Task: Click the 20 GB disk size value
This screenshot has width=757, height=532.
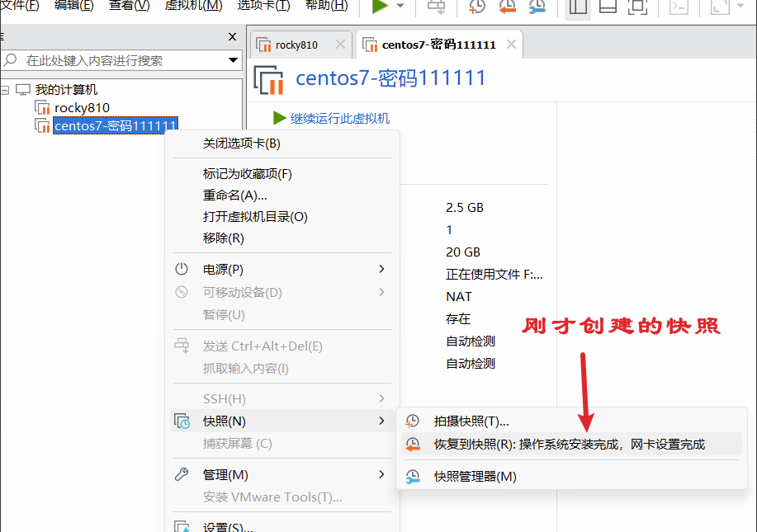Action: (x=463, y=252)
